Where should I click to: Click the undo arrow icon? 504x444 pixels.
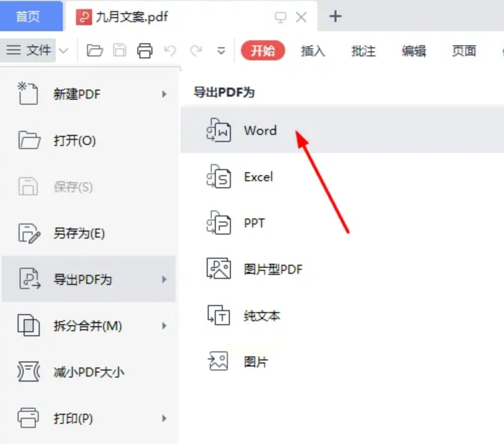170,50
